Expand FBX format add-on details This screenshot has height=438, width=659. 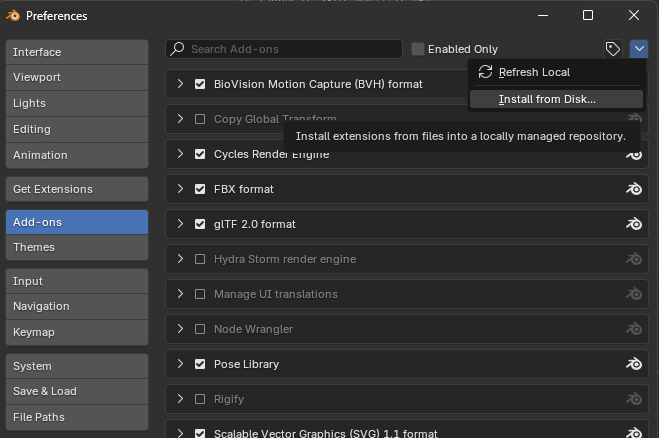(180, 189)
